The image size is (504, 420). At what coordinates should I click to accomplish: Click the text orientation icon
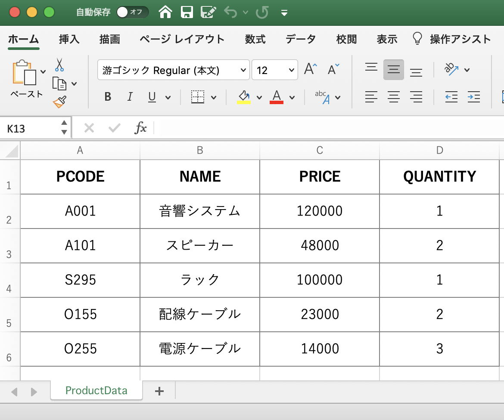[451, 69]
